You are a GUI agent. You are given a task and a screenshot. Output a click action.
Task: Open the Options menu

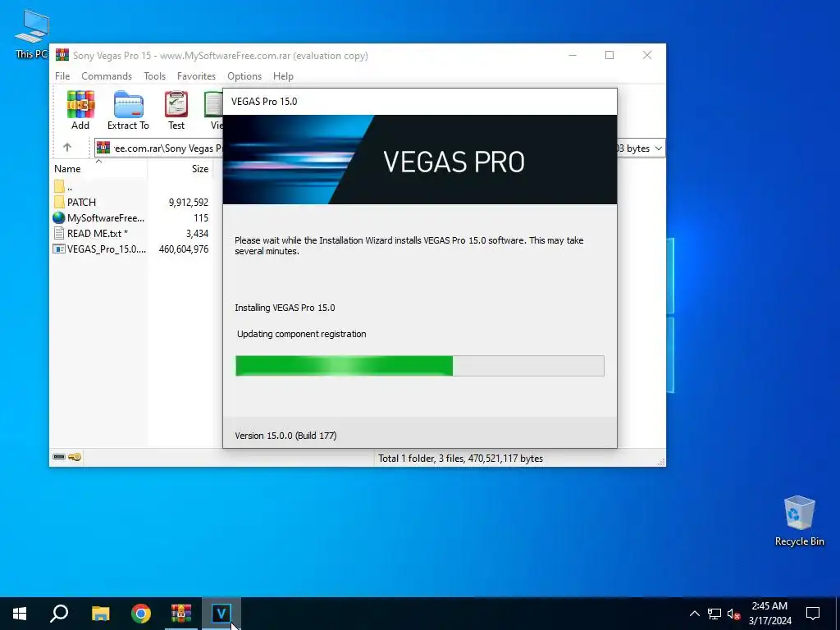[x=244, y=76]
